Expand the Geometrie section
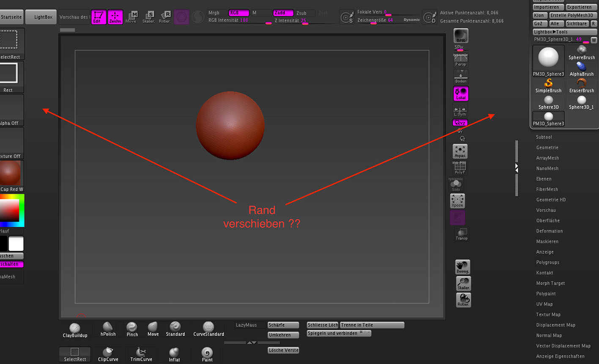The height and width of the screenshot is (364, 599). [x=547, y=148]
